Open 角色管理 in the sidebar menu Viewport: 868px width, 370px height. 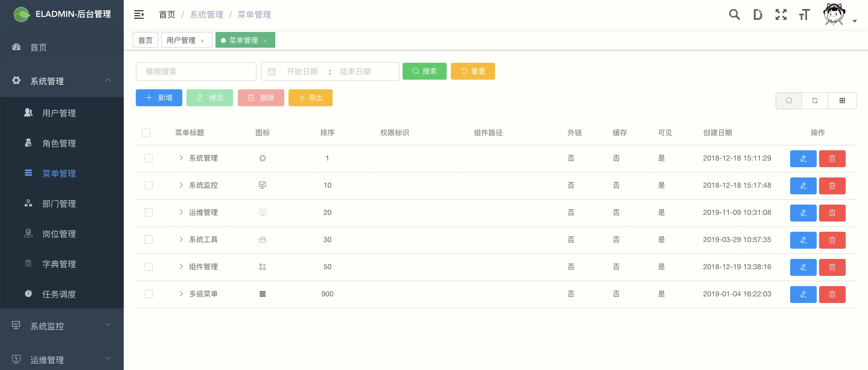tap(59, 143)
